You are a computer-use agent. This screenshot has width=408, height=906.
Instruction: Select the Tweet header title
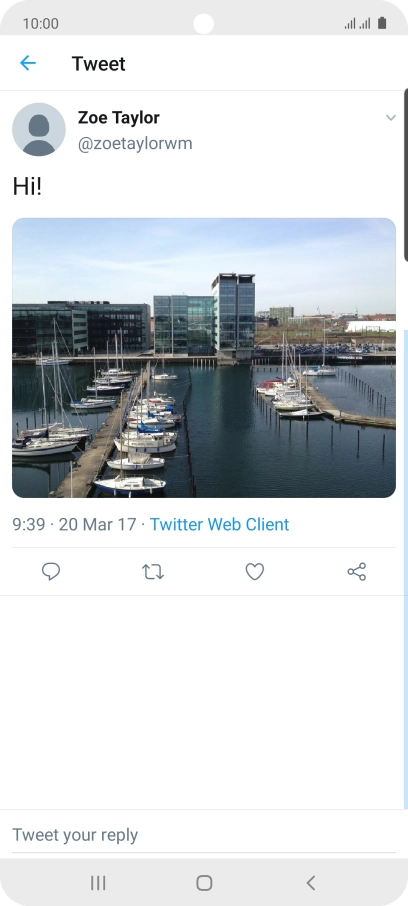click(x=98, y=64)
